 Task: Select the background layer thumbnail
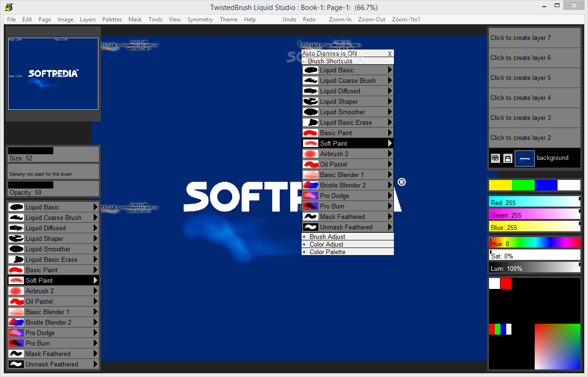click(525, 158)
